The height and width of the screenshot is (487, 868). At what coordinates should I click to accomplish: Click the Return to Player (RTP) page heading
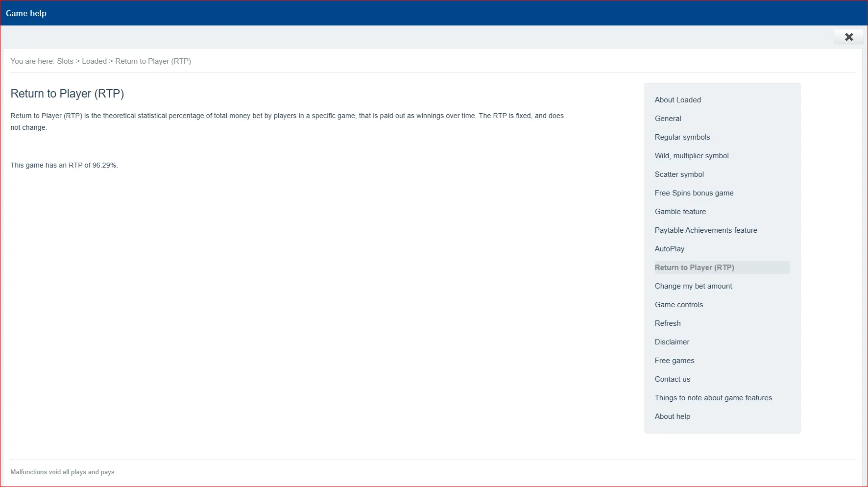point(67,94)
